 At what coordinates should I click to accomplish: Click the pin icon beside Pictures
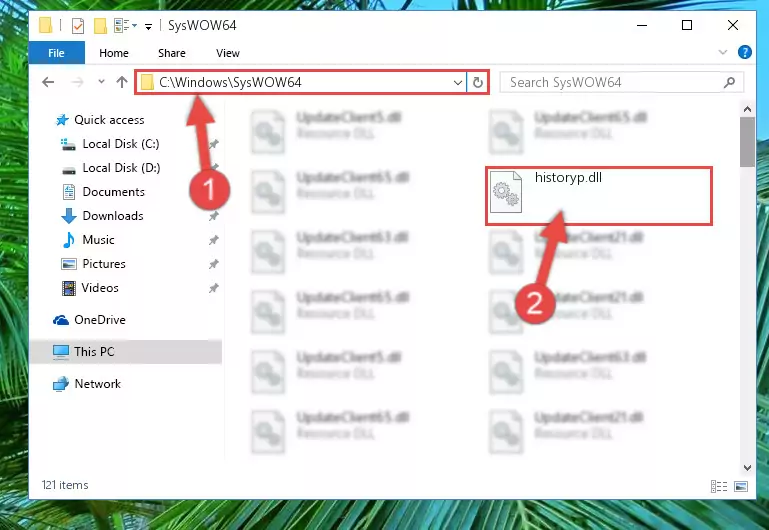[213, 264]
